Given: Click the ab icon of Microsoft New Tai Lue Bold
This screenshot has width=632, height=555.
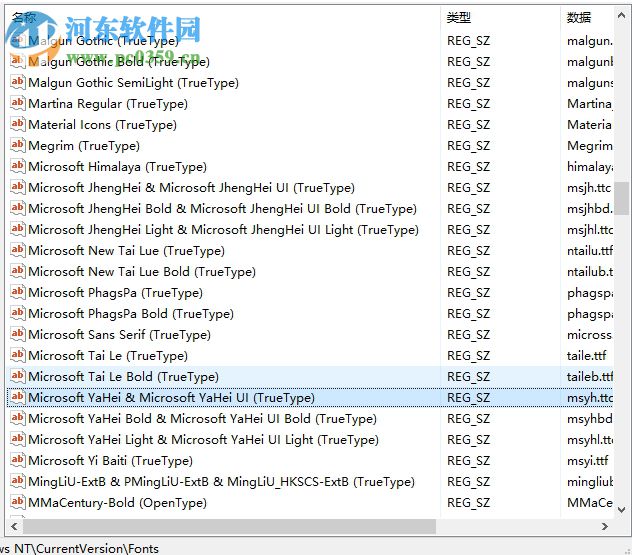Looking at the screenshot, I should click(x=17, y=270).
